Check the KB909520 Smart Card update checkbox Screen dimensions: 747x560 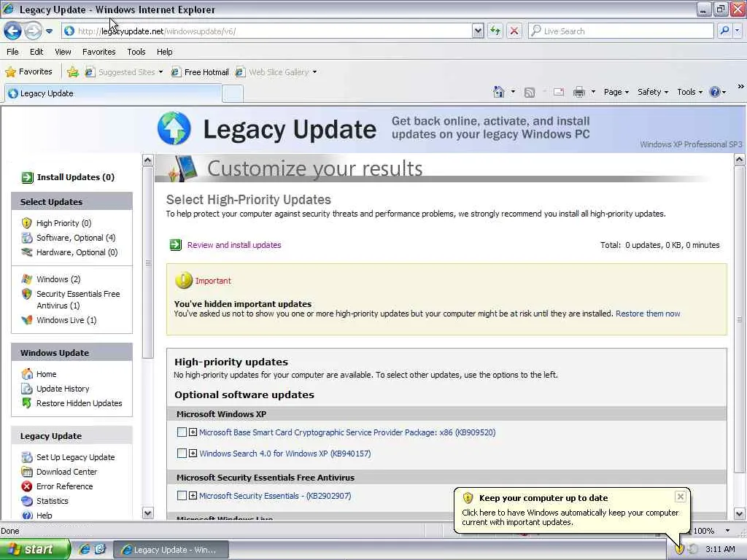coord(182,432)
